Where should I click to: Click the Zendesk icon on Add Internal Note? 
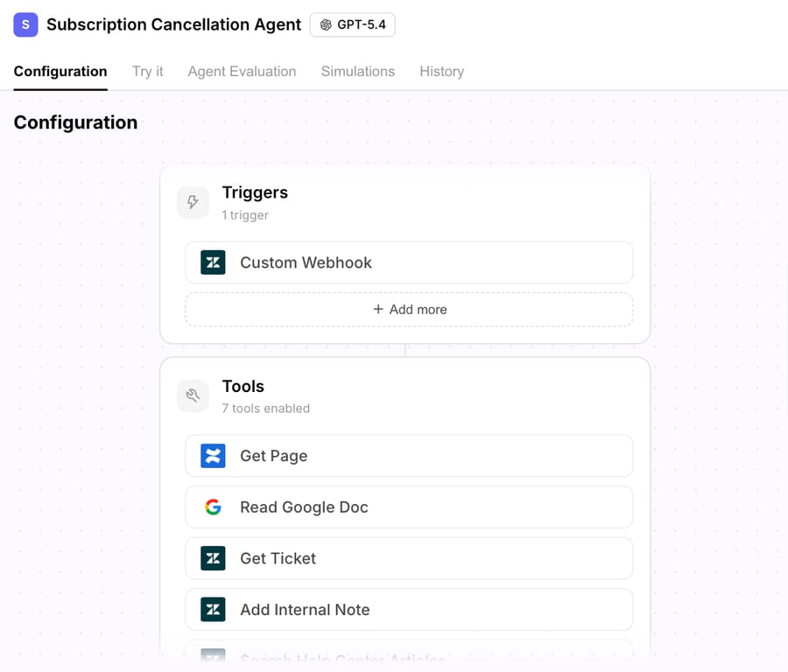pos(213,610)
